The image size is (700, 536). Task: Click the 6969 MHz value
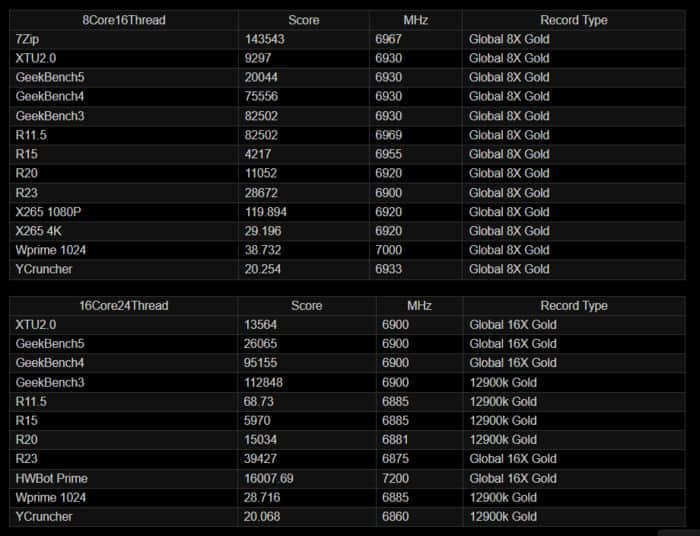388,135
